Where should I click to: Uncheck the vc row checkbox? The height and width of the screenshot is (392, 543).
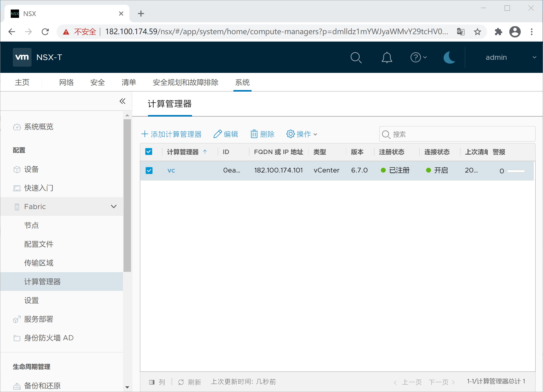(149, 170)
